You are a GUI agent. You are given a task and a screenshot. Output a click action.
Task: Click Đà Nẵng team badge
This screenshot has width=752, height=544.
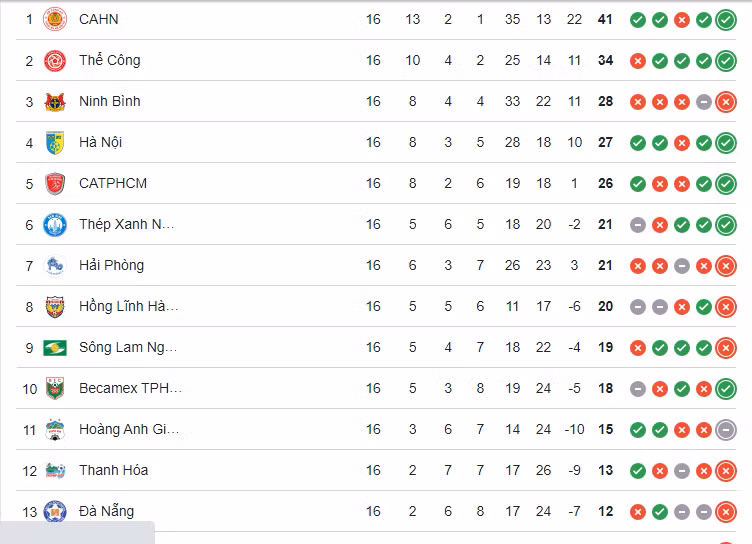(x=55, y=512)
